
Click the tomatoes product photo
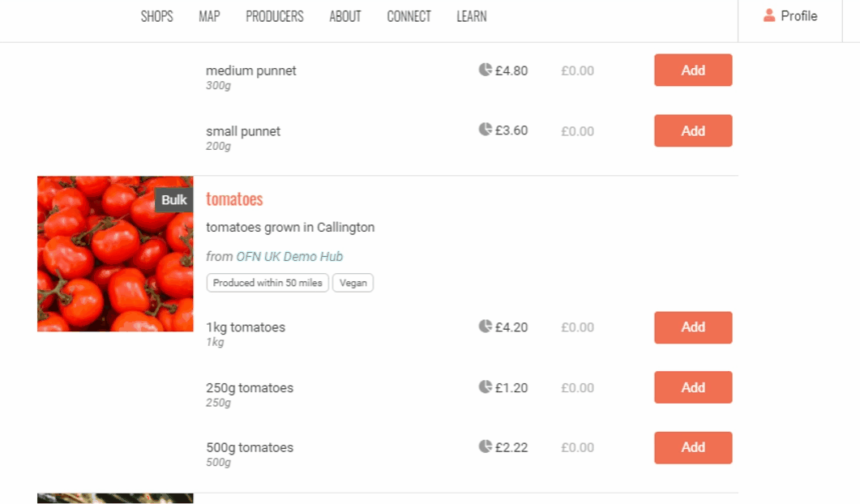pyautogui.click(x=115, y=254)
